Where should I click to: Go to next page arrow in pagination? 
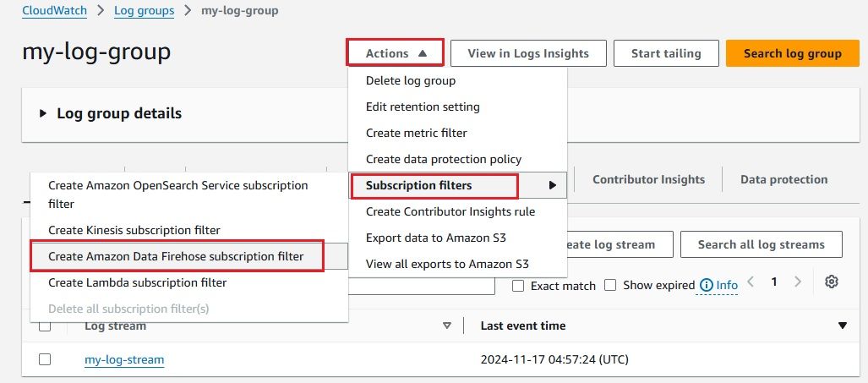coord(798,282)
